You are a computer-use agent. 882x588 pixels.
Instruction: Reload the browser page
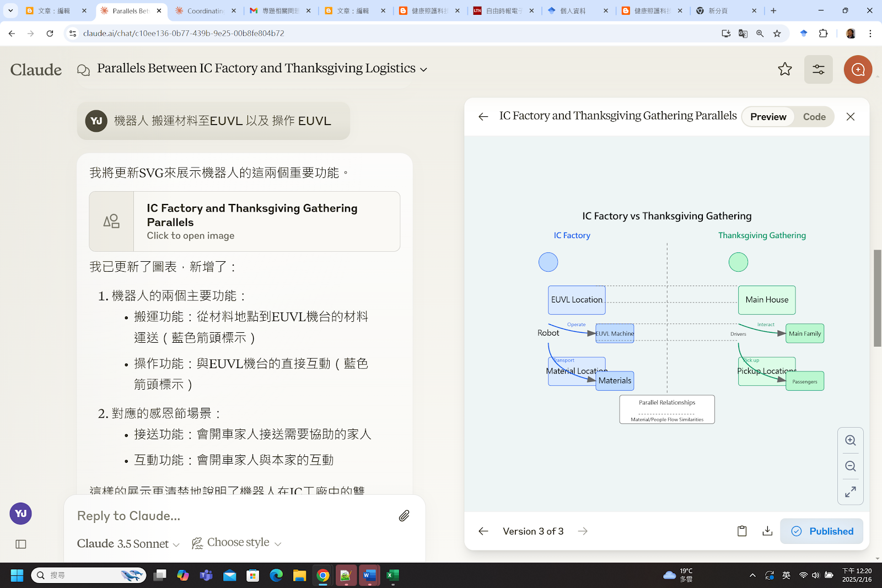(50, 34)
